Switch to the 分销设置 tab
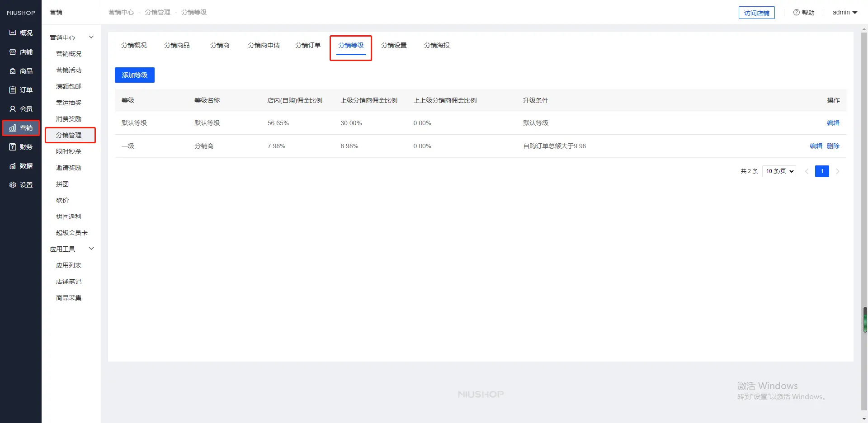 [x=394, y=45]
